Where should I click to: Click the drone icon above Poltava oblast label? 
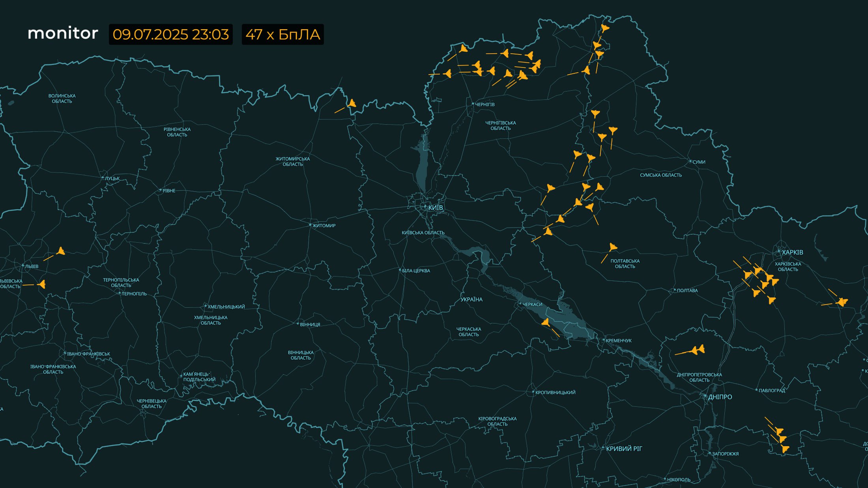coord(612,247)
